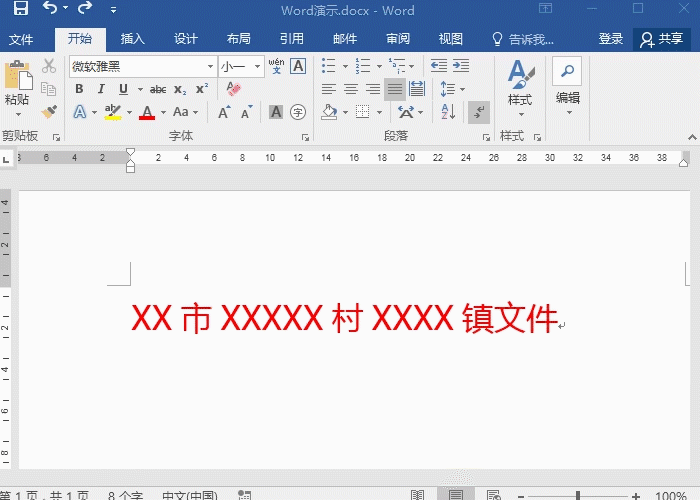Image resolution: width=700 pixels, height=500 pixels.
Task: Click the clear formatting eraser icon
Action: click(233, 88)
